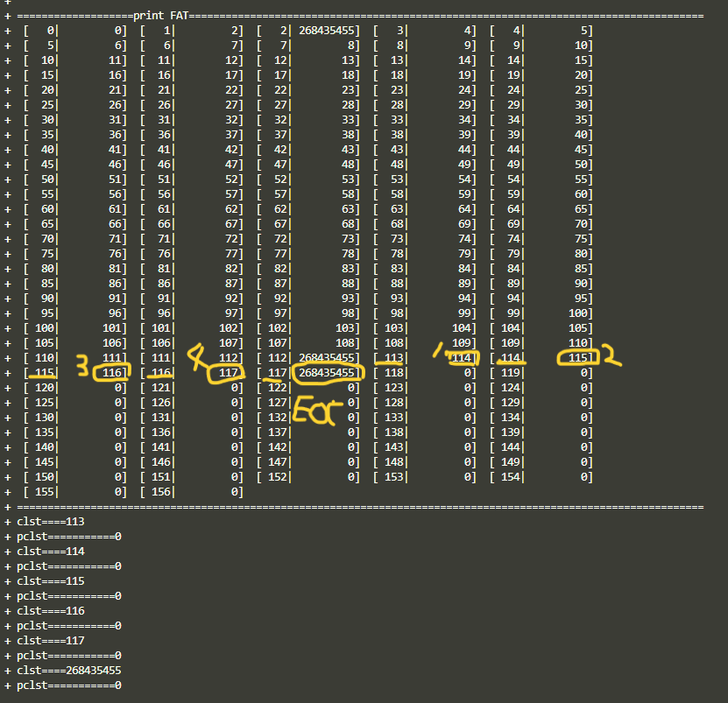
Task: Click the handwritten yellow number 4
Action: pos(196,355)
